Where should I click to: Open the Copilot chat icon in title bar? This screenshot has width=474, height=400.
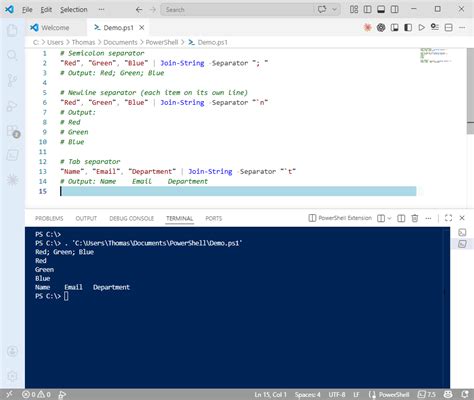tap(322, 9)
